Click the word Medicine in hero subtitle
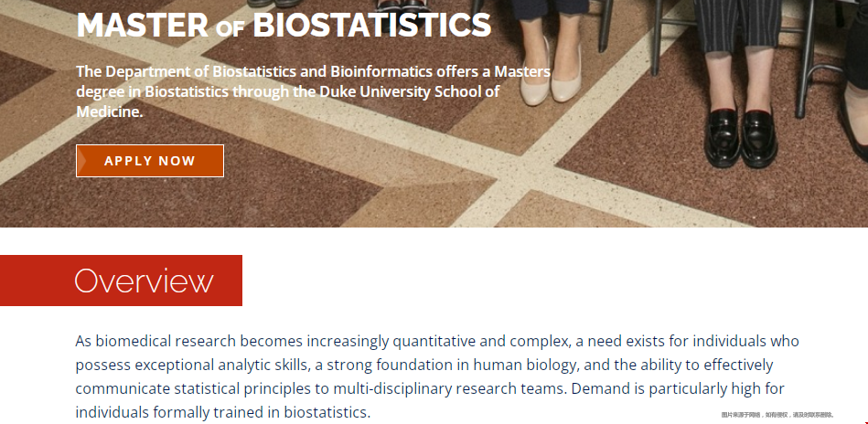 tap(109, 111)
